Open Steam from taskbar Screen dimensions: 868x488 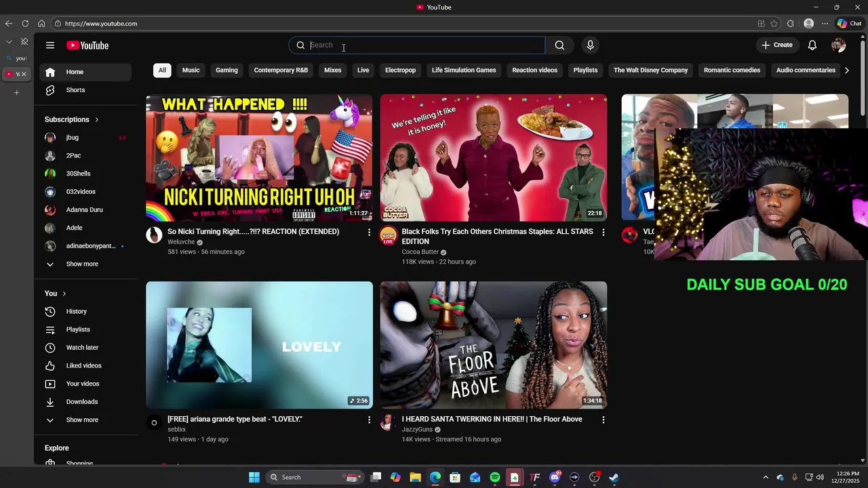pos(614,477)
